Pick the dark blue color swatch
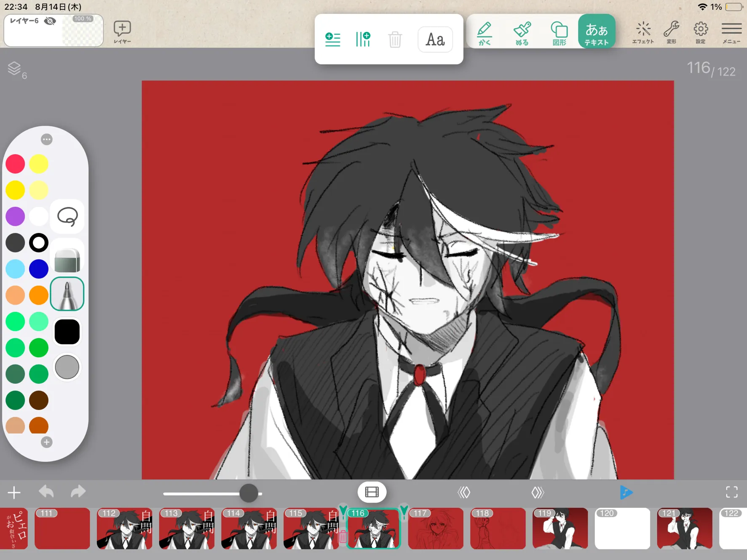Screen dimensions: 747x560 (x=39, y=269)
